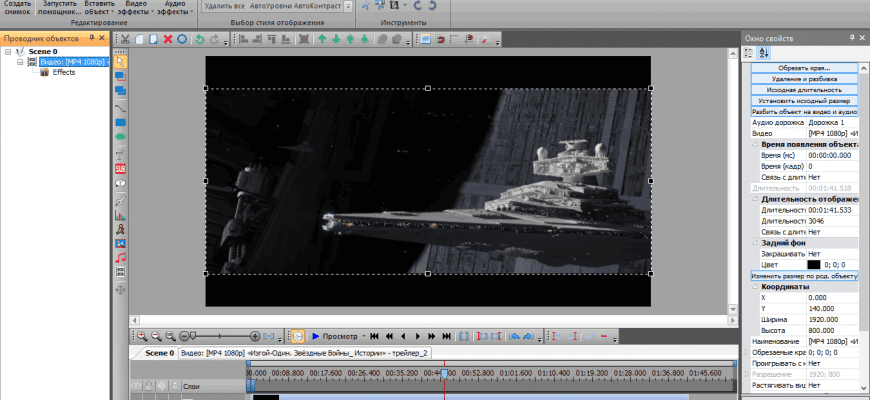Click the blue playhead marker on timeline
The height and width of the screenshot is (400, 870).
(444, 375)
